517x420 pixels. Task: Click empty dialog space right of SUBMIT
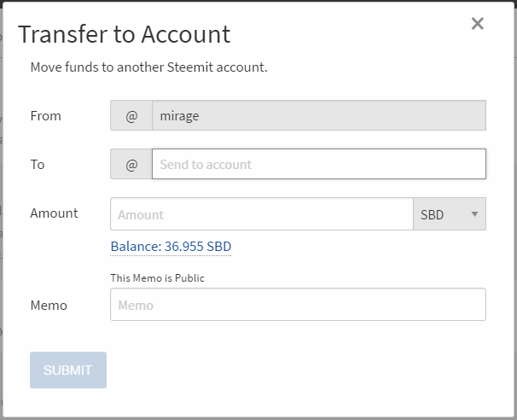tap(299, 370)
